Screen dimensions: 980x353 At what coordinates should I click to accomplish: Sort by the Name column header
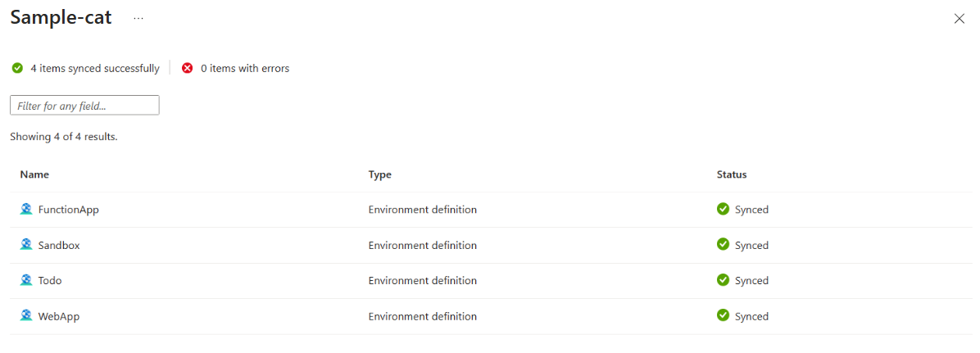(x=34, y=174)
